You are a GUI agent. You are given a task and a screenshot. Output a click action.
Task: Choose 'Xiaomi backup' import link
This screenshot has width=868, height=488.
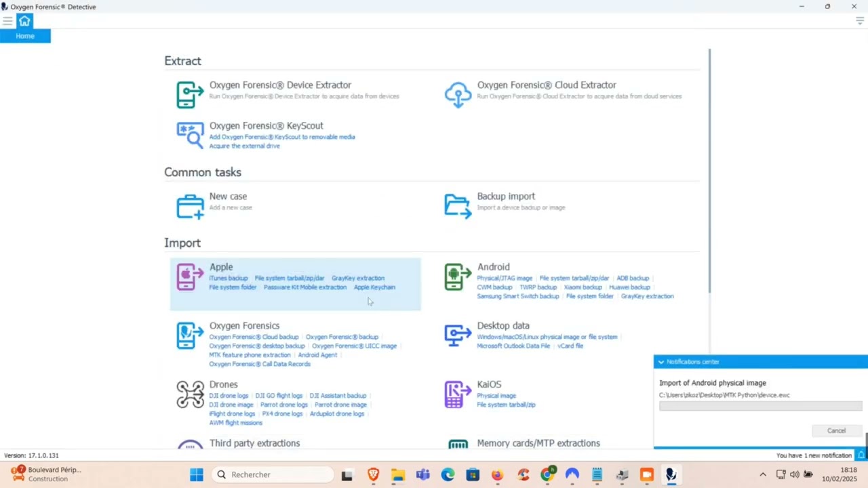click(x=583, y=287)
